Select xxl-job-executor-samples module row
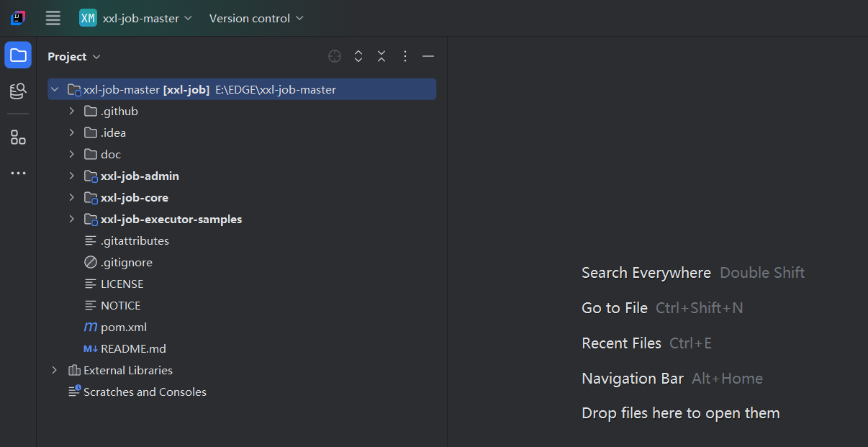The width and height of the screenshot is (868, 447). pos(242,220)
